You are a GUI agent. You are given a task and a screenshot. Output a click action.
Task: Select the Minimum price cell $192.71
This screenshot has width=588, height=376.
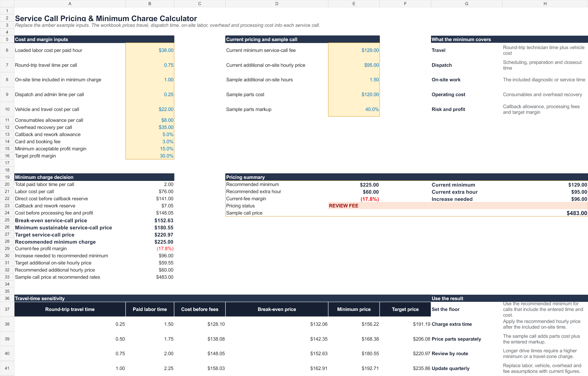354,368
